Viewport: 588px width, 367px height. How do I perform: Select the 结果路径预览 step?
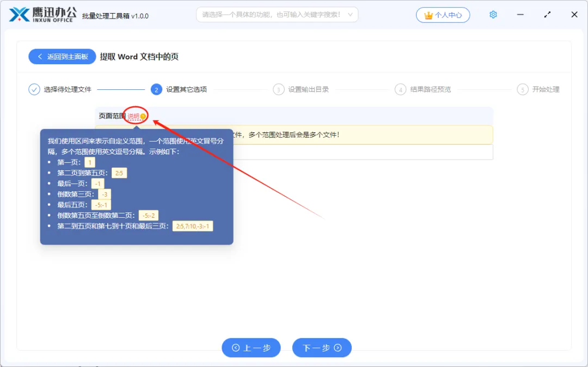[x=431, y=89]
